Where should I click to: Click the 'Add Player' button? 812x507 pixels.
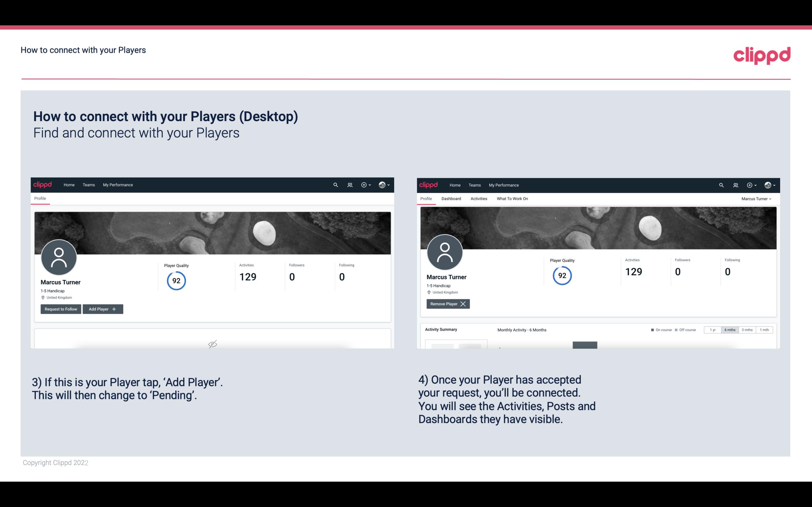coord(102,308)
